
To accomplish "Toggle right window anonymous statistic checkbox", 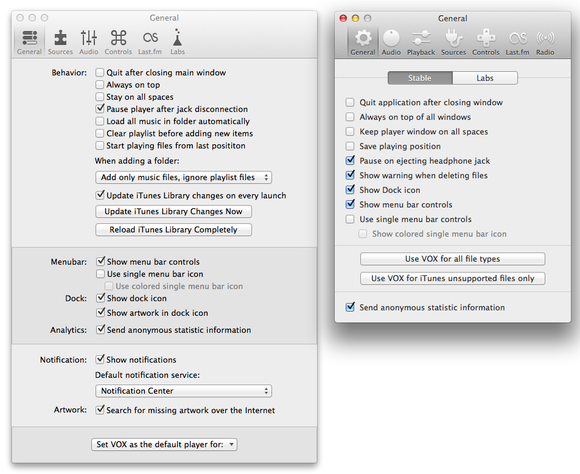I will [x=350, y=307].
